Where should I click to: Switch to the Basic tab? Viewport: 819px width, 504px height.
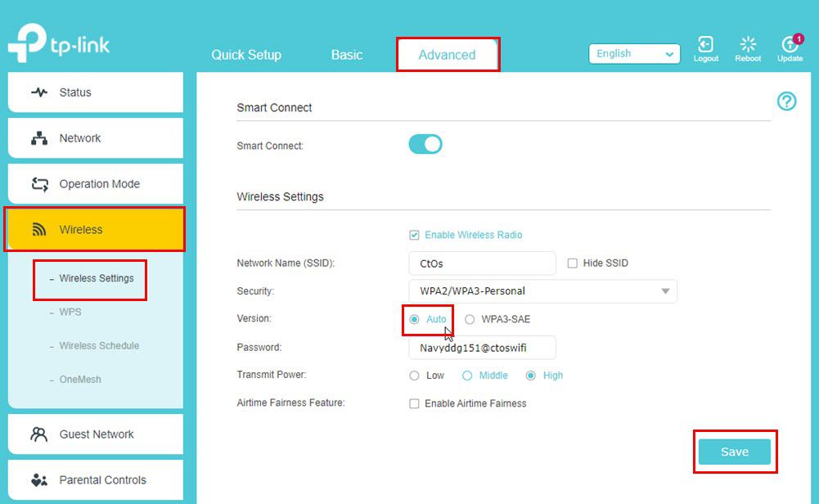pos(347,55)
